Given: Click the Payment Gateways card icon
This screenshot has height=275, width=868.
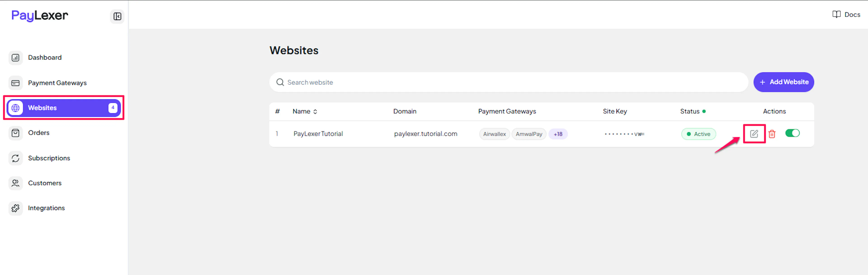Looking at the screenshot, I should tap(16, 83).
